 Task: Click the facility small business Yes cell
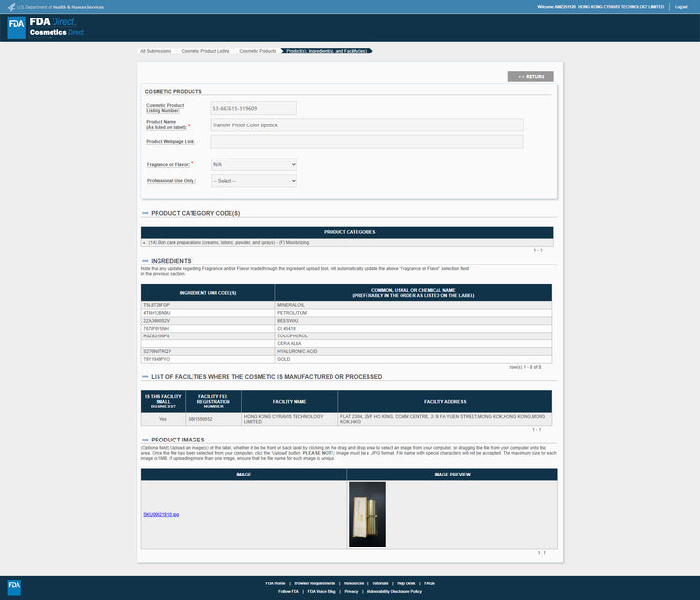pos(163,419)
